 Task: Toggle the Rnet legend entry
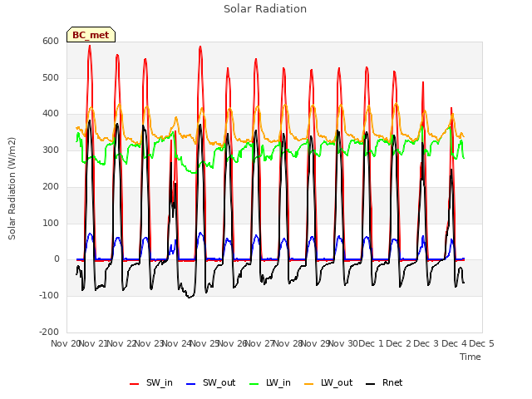pos(384,383)
